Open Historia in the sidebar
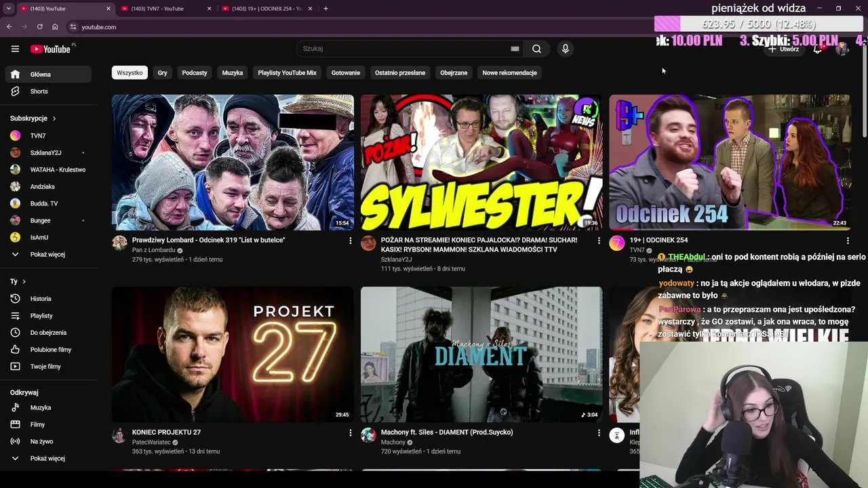 (47, 299)
